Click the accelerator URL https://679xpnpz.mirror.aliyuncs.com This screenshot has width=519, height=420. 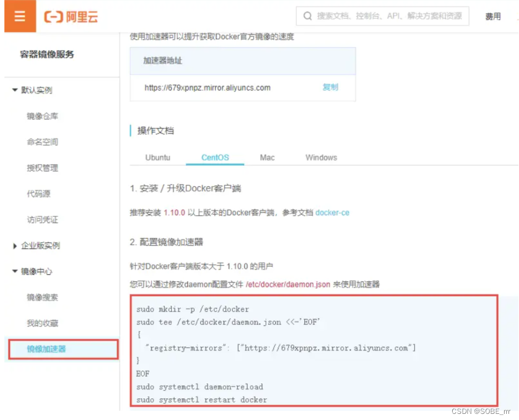[207, 88]
